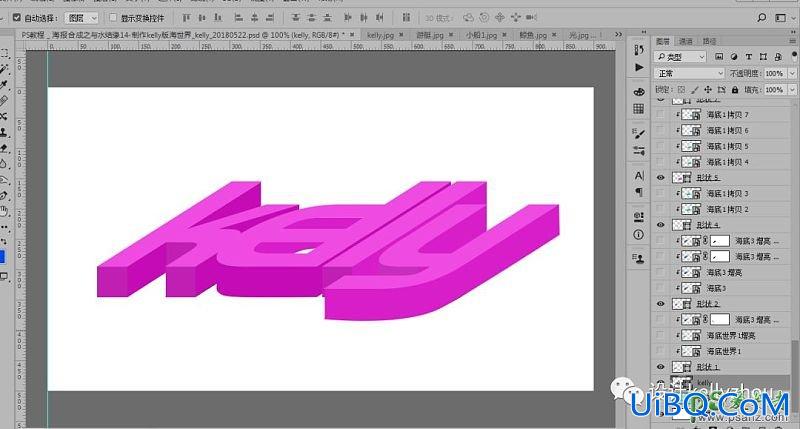Switch to the 路径 paths panel tab

pos(709,41)
